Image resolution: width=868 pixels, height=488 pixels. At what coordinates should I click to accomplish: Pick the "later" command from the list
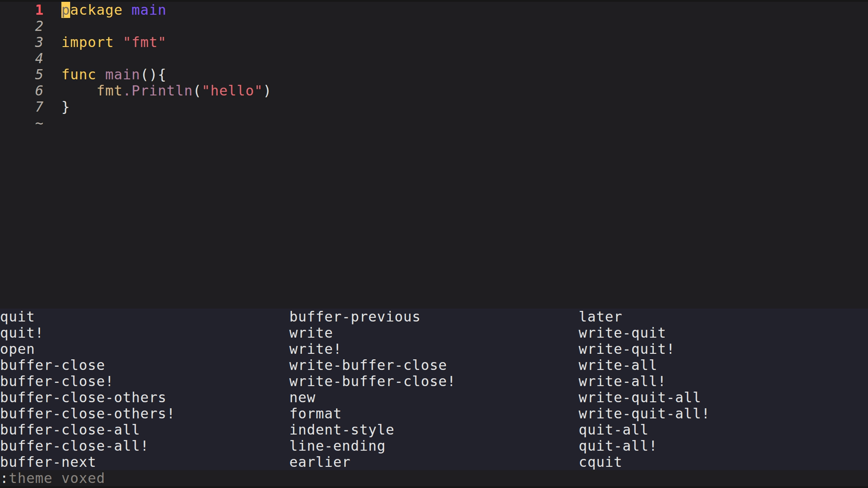[600, 317]
